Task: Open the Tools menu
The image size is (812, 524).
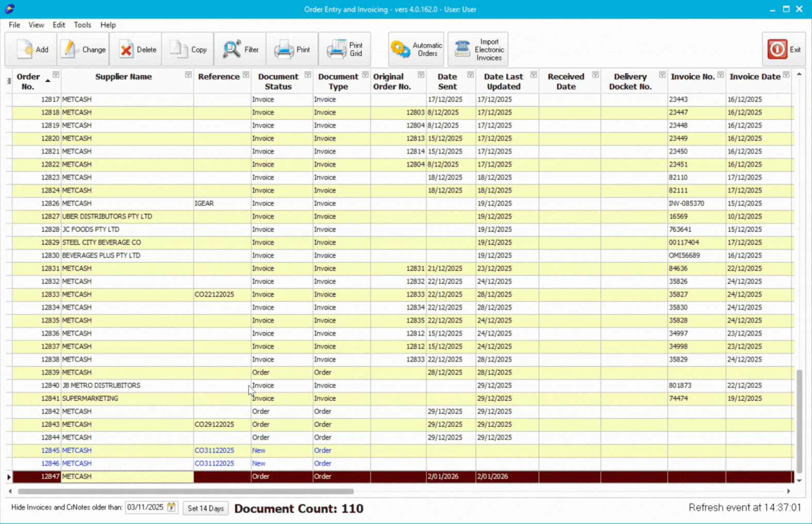Action: click(82, 25)
